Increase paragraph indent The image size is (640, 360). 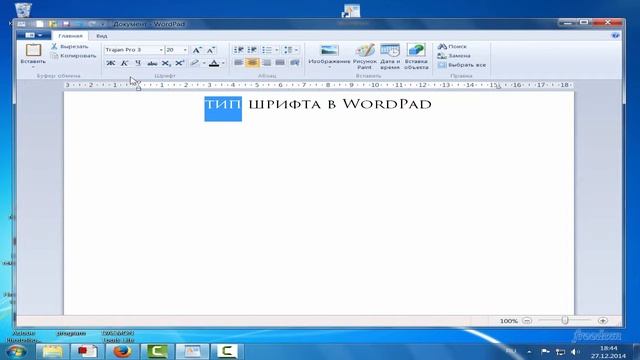[x=252, y=50]
